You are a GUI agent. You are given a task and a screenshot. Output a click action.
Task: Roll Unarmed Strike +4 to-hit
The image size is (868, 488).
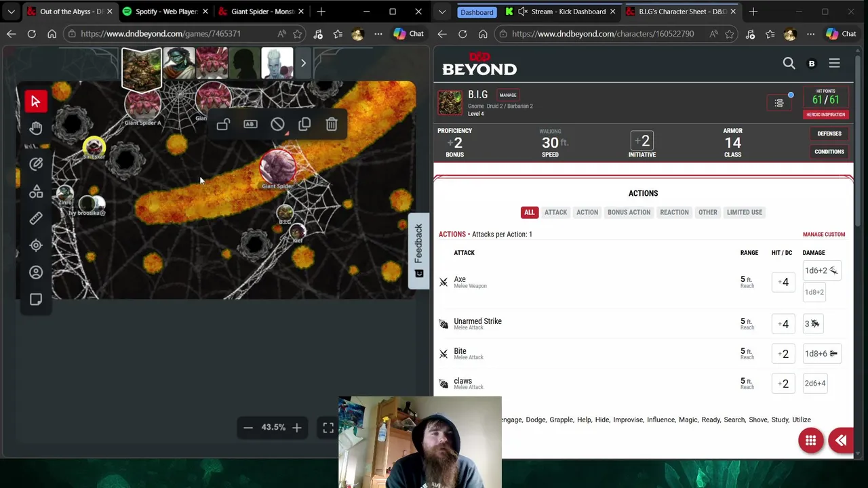(783, 324)
